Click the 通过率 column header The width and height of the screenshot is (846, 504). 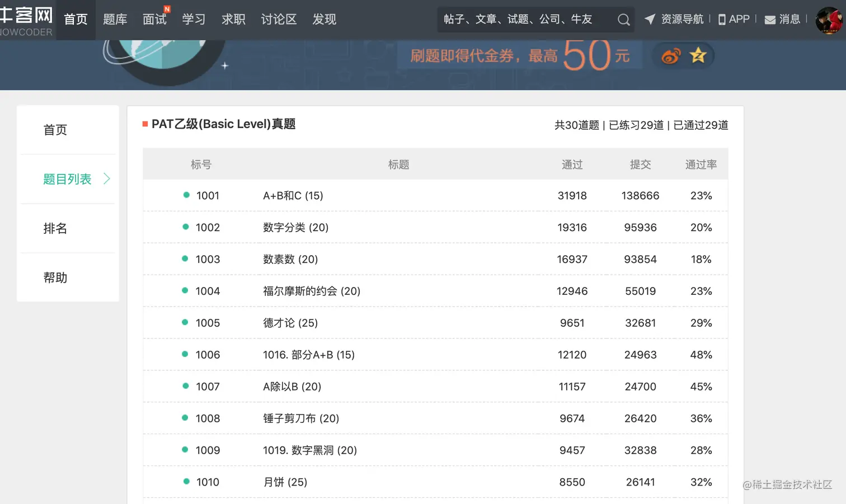click(701, 164)
